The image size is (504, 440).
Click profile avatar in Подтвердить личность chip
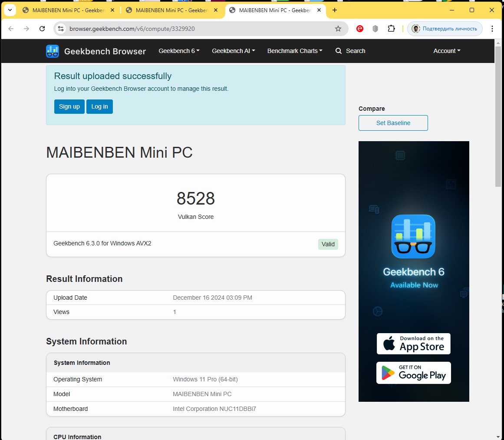click(415, 29)
